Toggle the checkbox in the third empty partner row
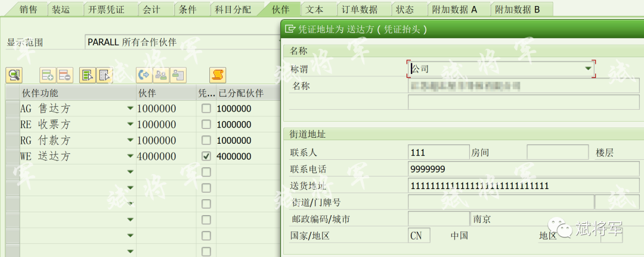644x257 pixels. 206,204
